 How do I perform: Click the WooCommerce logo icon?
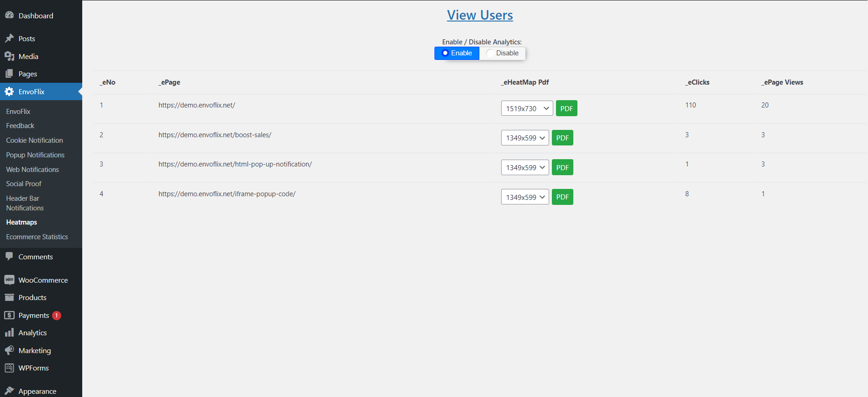point(9,280)
